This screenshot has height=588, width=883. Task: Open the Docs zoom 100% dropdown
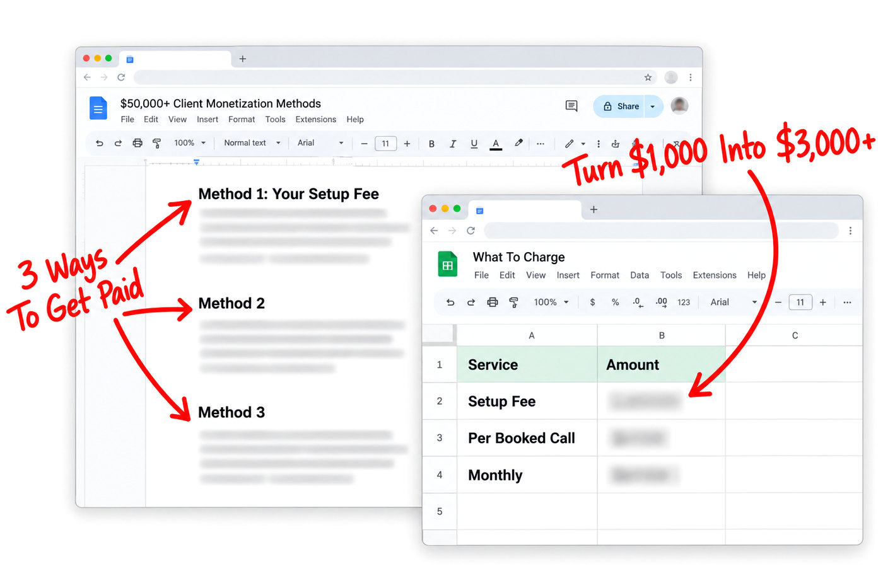[x=190, y=143]
